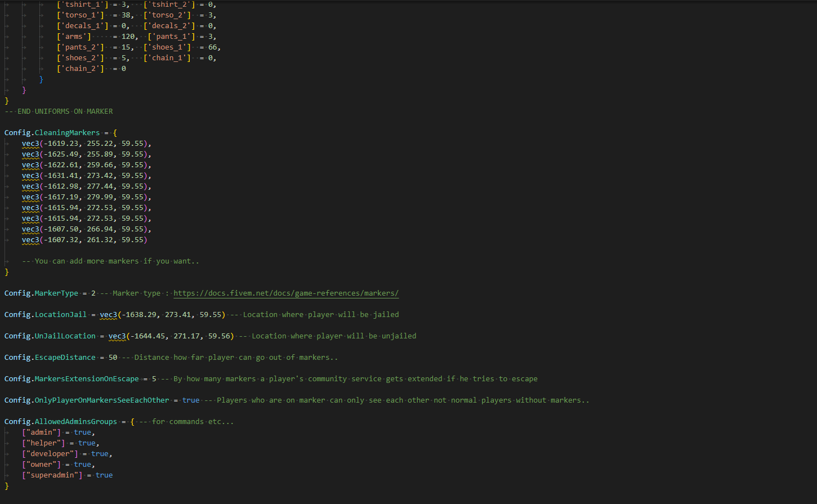The height and width of the screenshot is (504, 817).
Task: Click Config.LocationJail identifier
Action: tap(46, 315)
